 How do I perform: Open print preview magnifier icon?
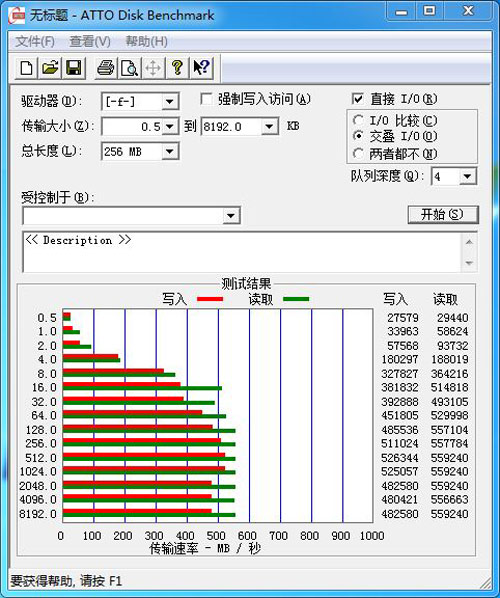[129, 68]
